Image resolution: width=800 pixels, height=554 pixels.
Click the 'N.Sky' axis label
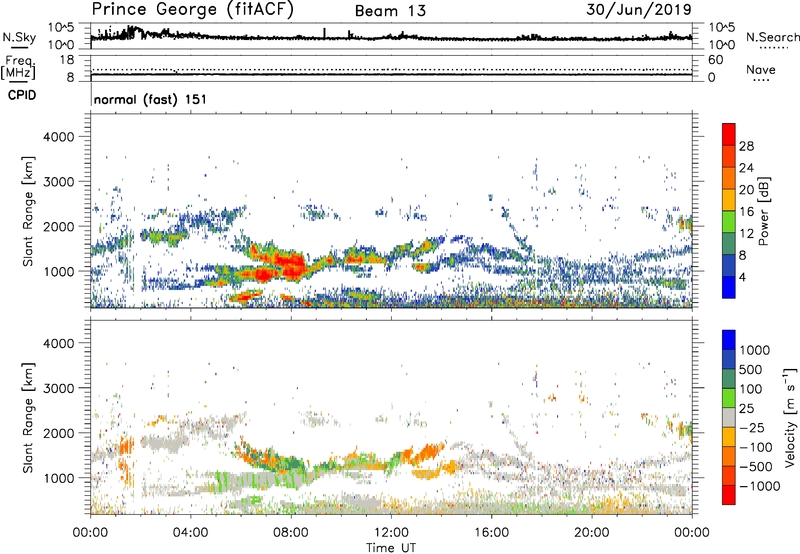coord(19,37)
